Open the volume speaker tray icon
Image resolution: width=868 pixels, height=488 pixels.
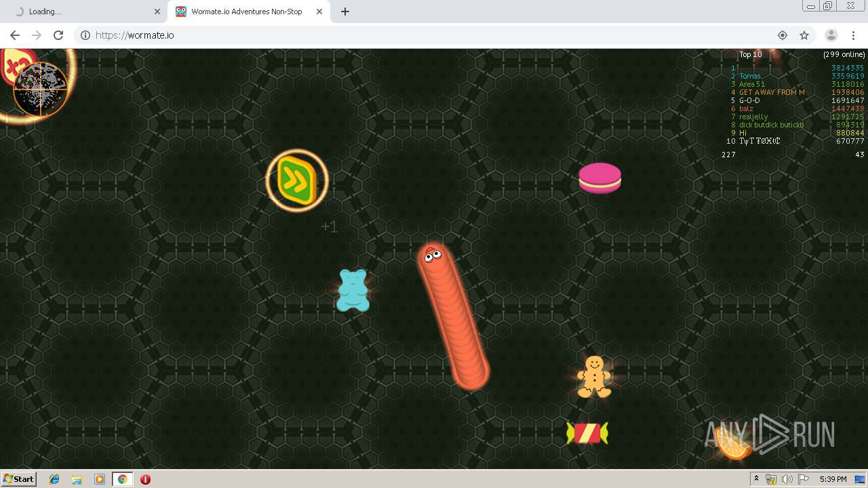pos(787,479)
